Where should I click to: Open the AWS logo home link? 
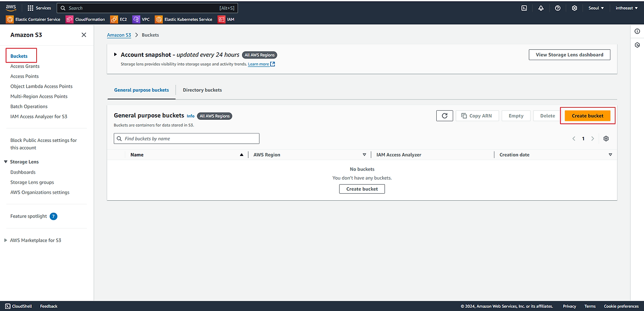coord(11,8)
